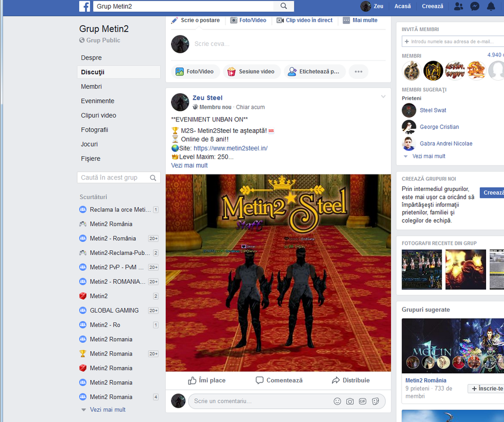Click Scrie o postare pencil tab

point(195,20)
